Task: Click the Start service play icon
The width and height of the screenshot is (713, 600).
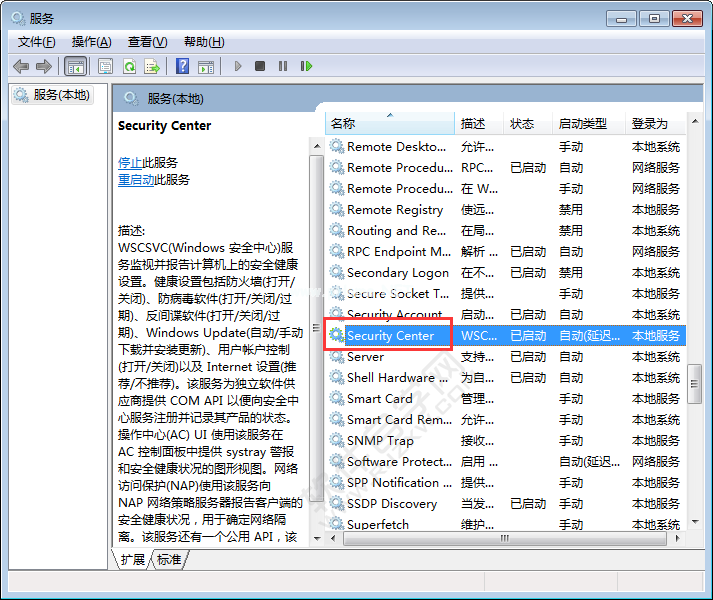Action: (238, 66)
